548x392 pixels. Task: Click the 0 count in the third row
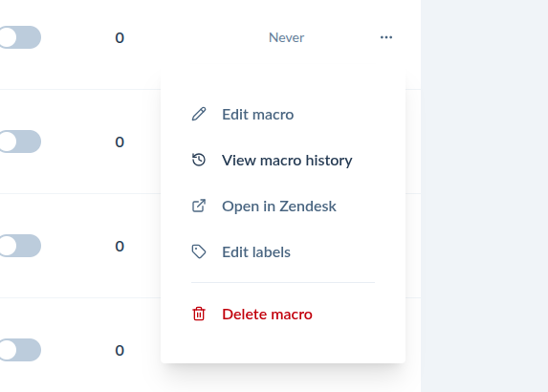click(x=120, y=247)
